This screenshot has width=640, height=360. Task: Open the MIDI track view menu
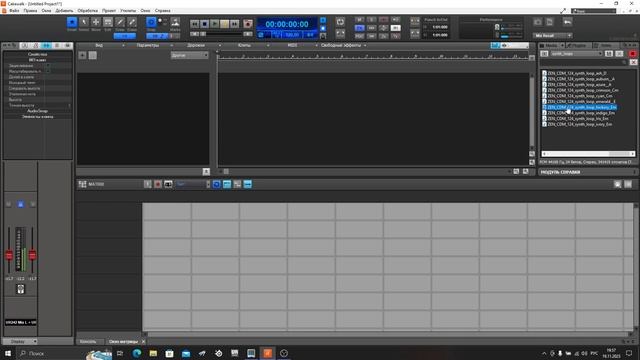[x=292, y=45]
